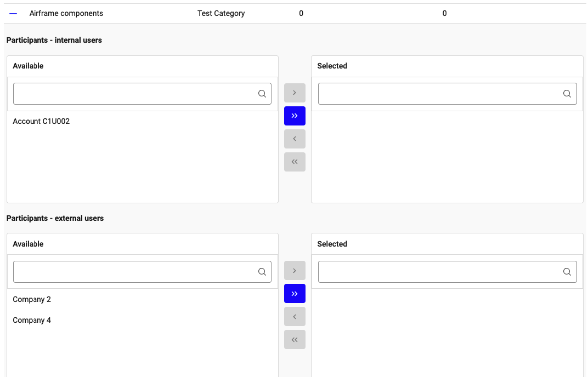Click single right arrow for external users
The image size is (588, 377).
click(295, 271)
